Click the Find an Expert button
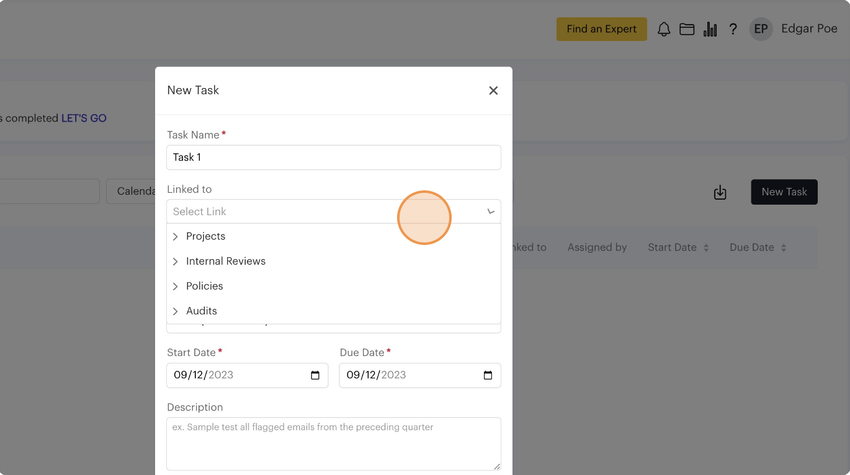 601,29
